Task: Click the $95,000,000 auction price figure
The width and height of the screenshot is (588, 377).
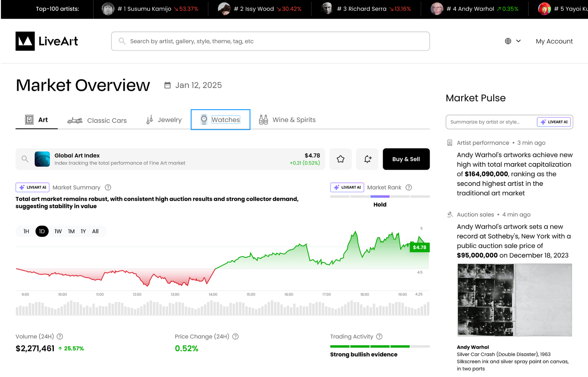Action: pyautogui.click(x=477, y=255)
